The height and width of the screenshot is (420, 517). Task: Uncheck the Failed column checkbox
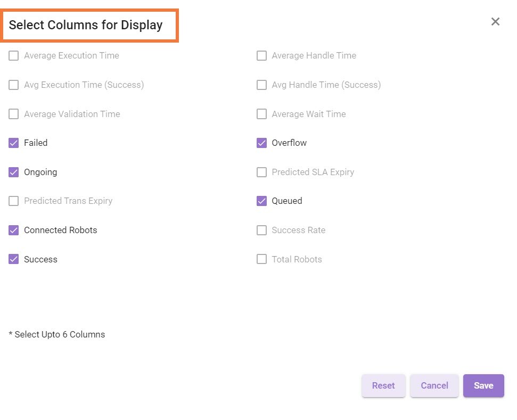point(13,143)
